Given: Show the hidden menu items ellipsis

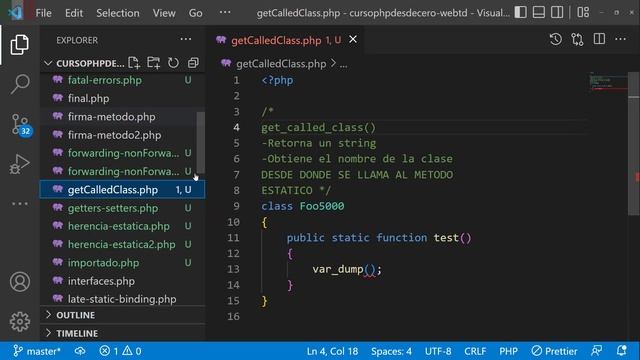Looking at the screenshot, I should pos(225,12).
